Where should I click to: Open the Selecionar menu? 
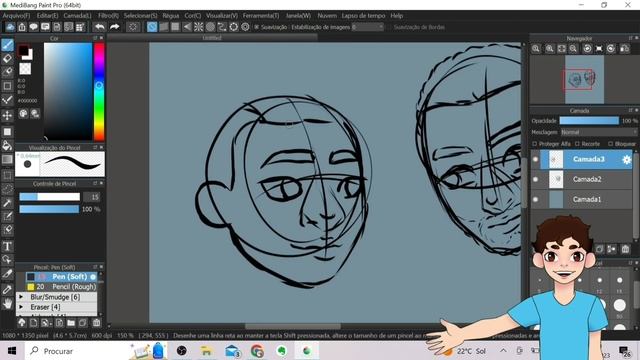(140, 16)
